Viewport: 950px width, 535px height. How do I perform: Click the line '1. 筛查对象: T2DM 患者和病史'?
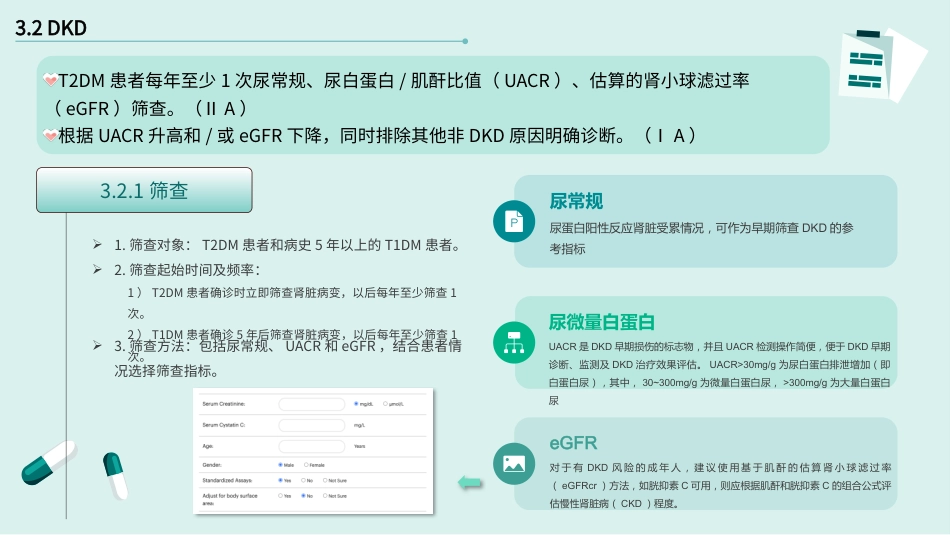pos(288,245)
